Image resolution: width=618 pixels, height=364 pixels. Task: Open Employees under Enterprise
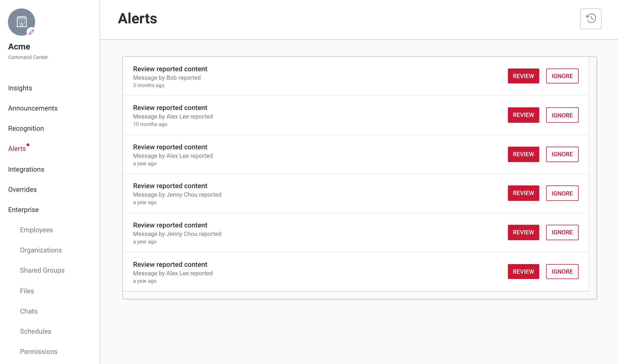click(36, 230)
